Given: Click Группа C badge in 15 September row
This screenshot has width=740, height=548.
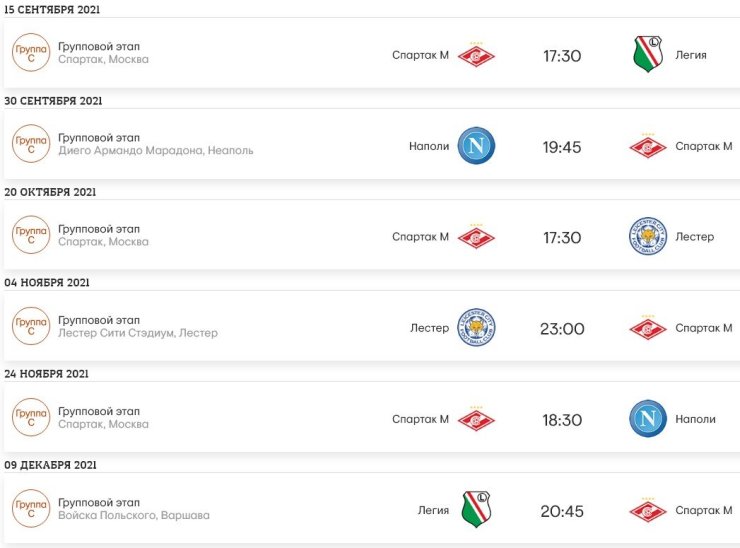Looking at the screenshot, I should click(x=31, y=52).
